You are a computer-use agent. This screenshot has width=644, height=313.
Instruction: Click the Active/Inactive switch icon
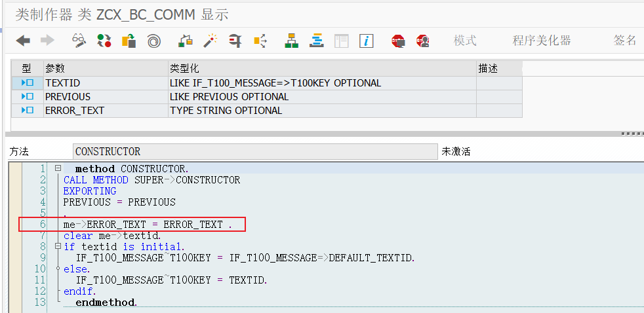coord(104,40)
